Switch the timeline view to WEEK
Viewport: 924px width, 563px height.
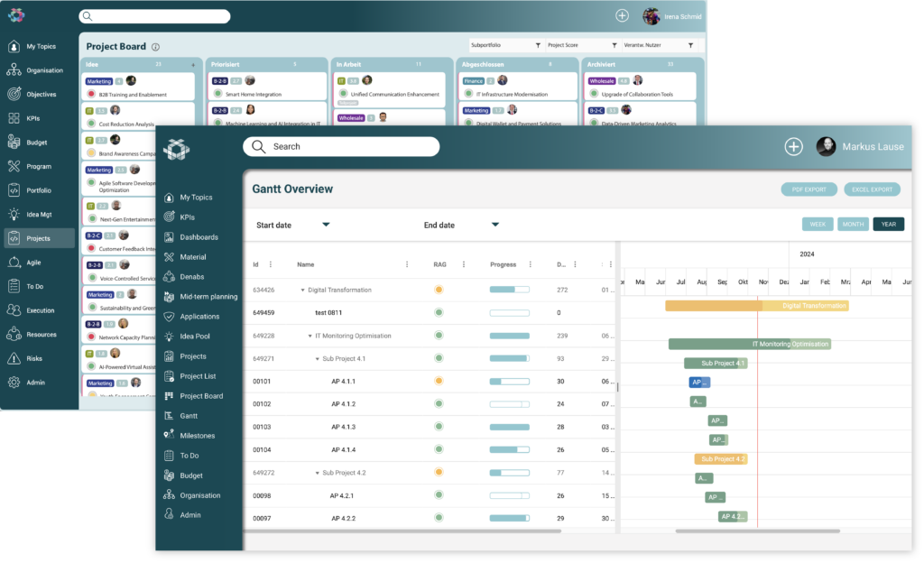point(817,224)
